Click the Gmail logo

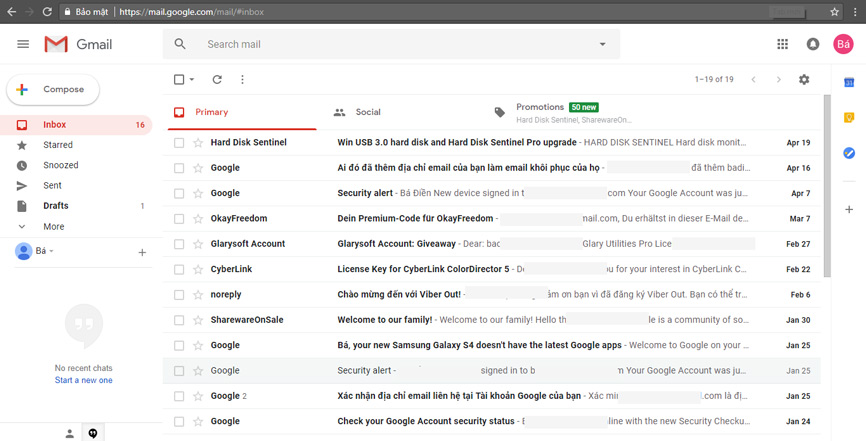click(78, 44)
